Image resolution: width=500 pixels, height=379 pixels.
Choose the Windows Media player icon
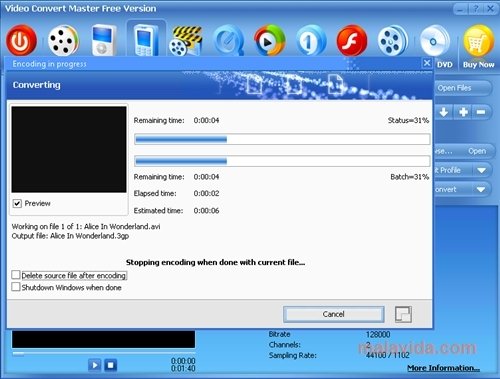pos(269,41)
